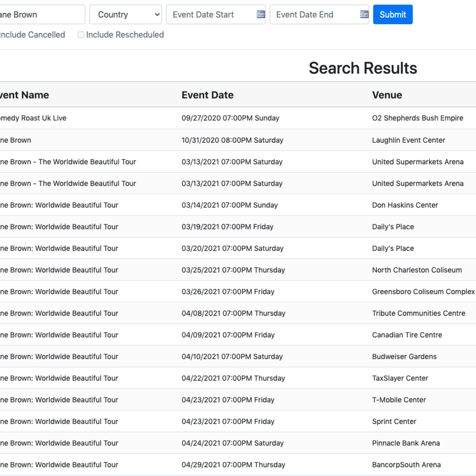
Task: Select the North Charleston Coliseum event
Action: click(417, 270)
